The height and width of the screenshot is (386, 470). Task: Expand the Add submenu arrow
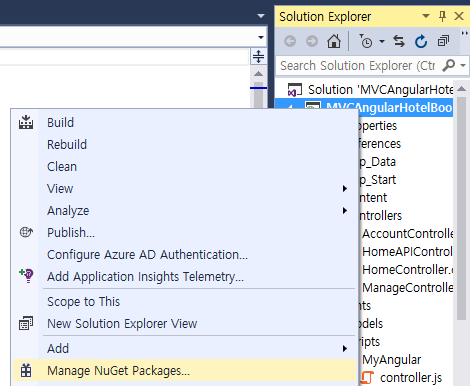point(345,349)
